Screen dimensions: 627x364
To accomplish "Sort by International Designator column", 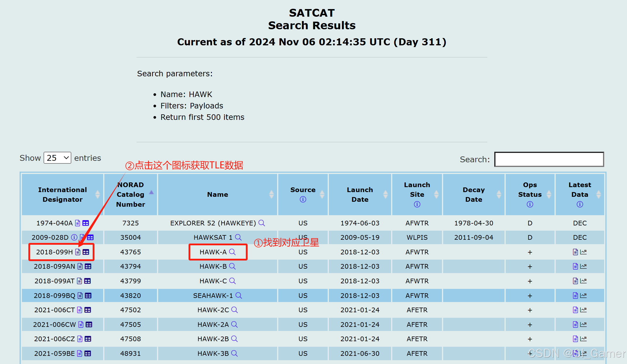I will point(62,194).
